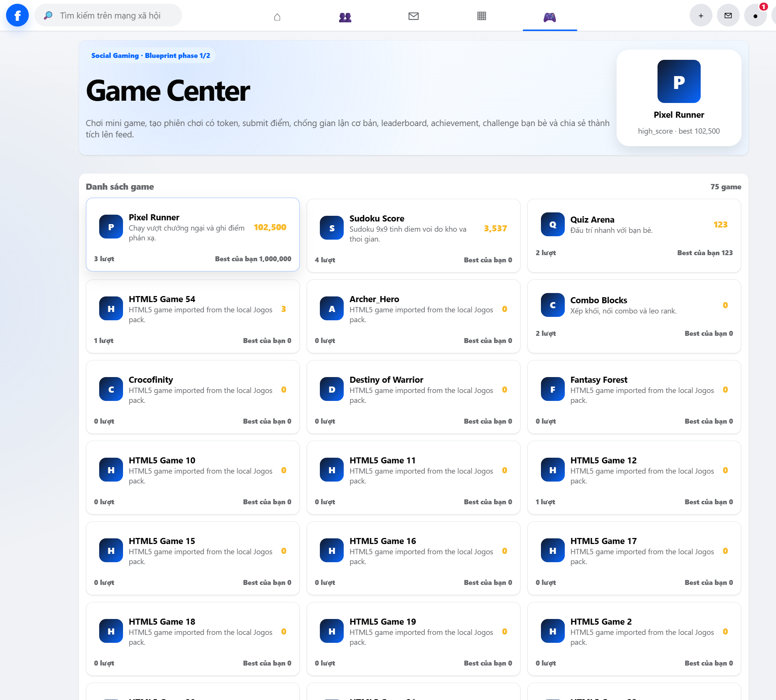Click the Destiny of Warrior D icon
The image size is (776, 700).
pyautogui.click(x=332, y=389)
